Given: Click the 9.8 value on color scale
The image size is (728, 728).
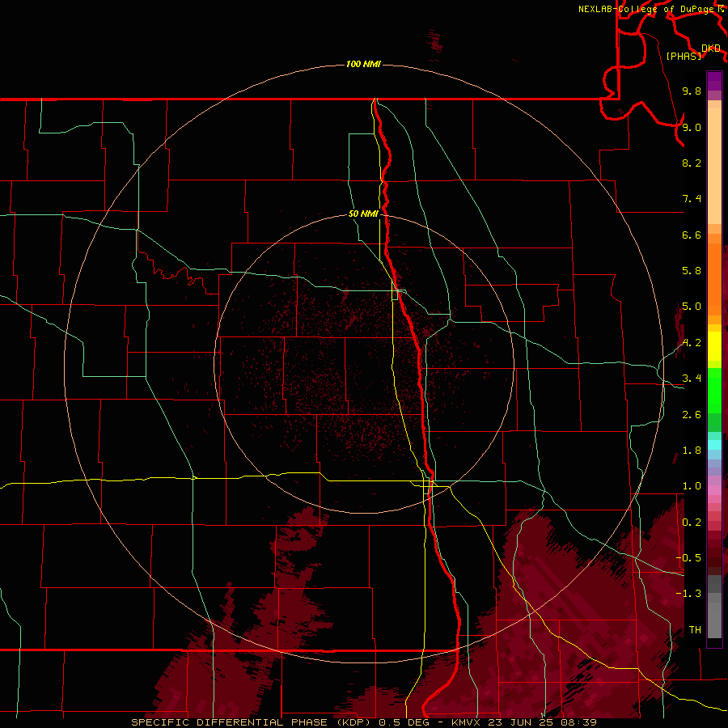Looking at the screenshot, I should coord(692,91).
